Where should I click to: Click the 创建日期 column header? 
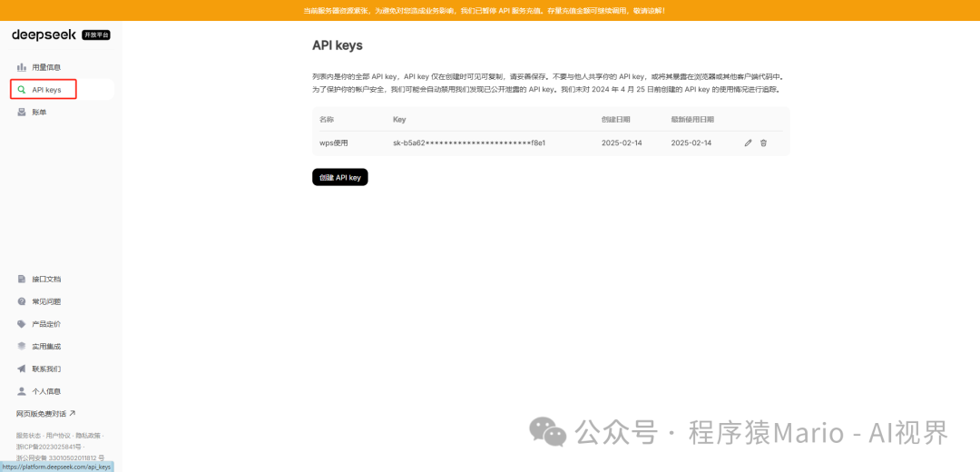coord(615,120)
